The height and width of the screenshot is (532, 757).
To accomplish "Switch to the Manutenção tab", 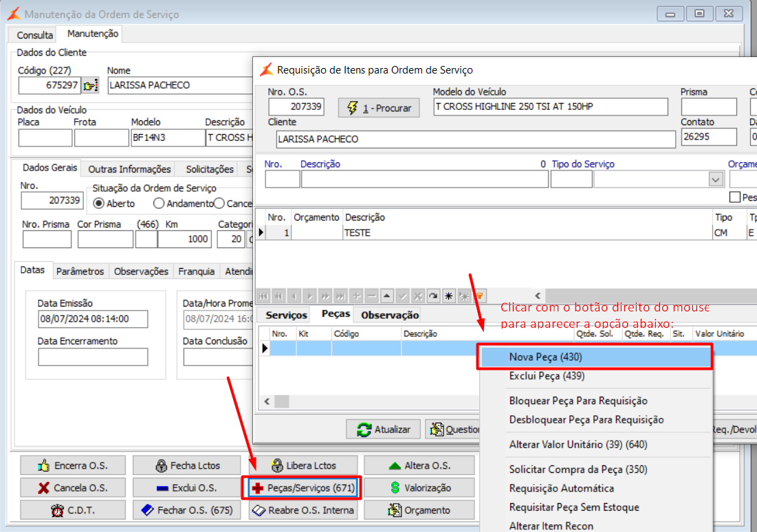I will click(93, 34).
